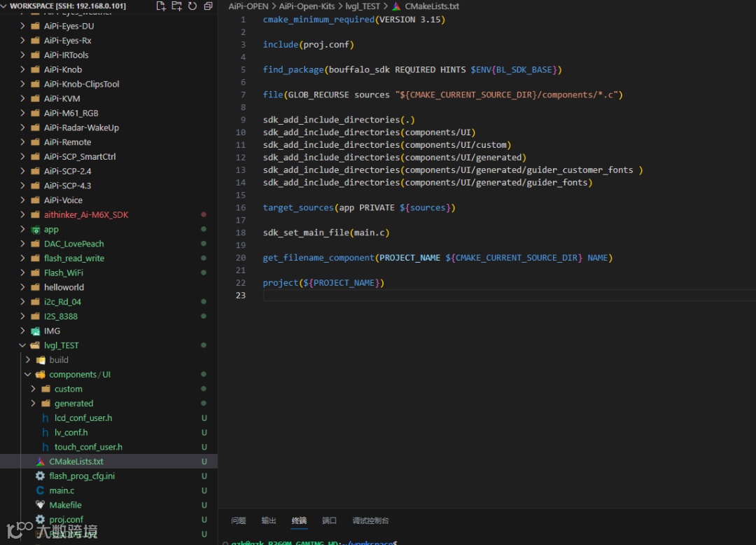
Task: Click header icon of touch_conf_user.h
Action: pos(45,447)
